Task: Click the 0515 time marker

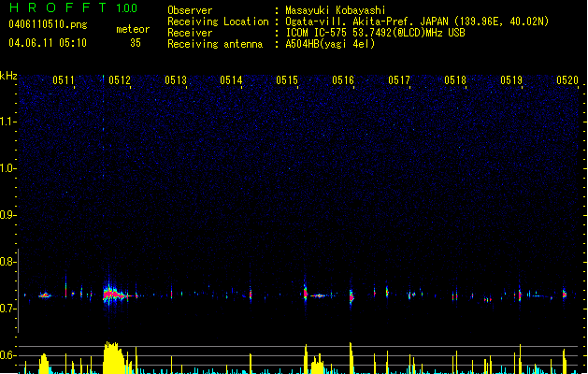Action: click(x=287, y=80)
